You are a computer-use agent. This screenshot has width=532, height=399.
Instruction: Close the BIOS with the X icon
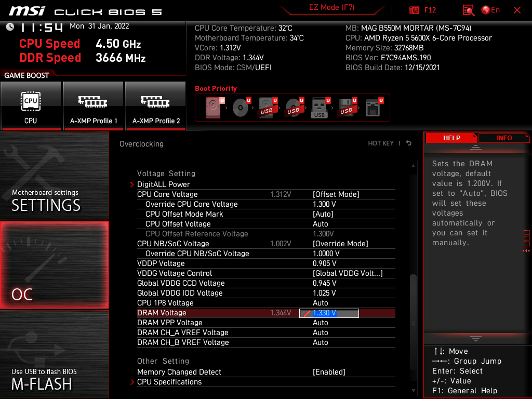coord(517,10)
